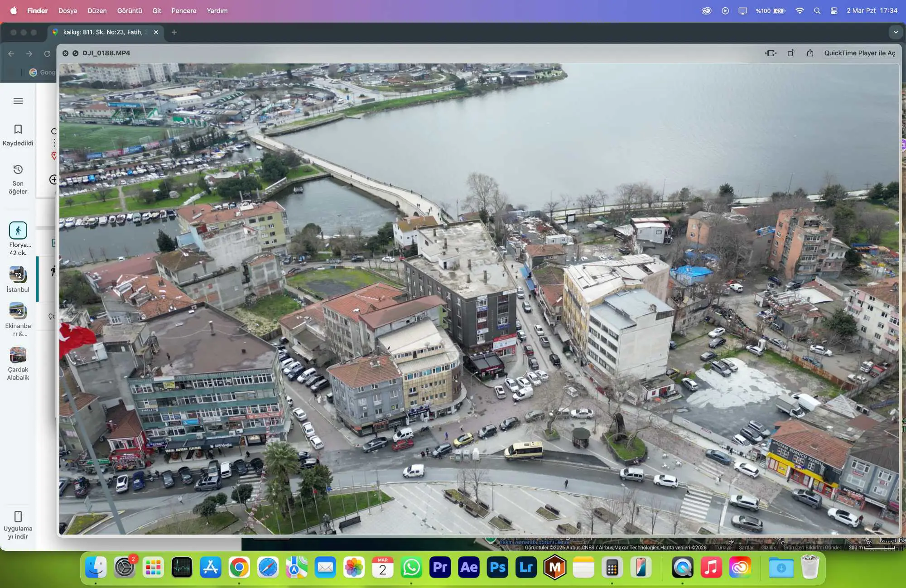
Task: Rotate the video using the rotate icon
Action: click(791, 53)
